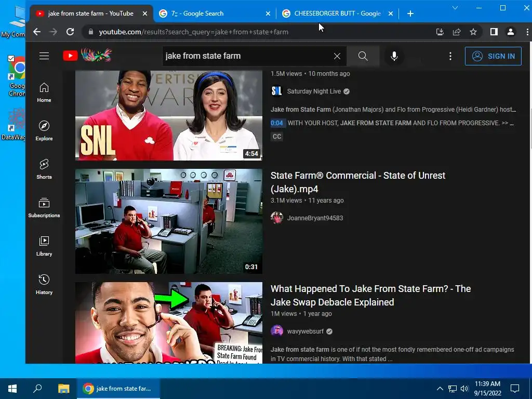The image size is (532, 399).
Task: Click the magnifier search button
Action: pos(363,56)
